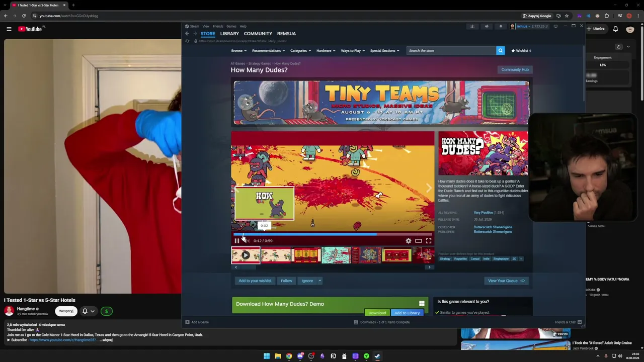Expand the Hardware store menu
The image size is (644, 362).
[326, 50]
